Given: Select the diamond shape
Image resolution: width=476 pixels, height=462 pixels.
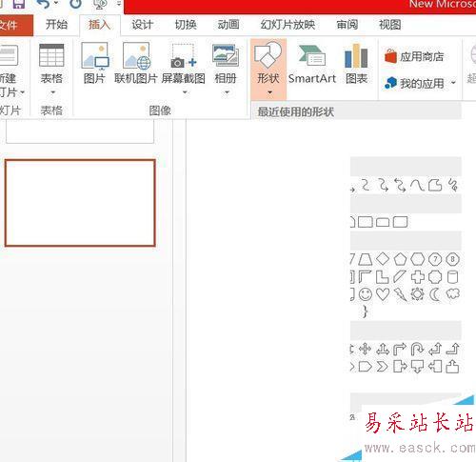Looking at the screenshot, I should click(x=383, y=259).
